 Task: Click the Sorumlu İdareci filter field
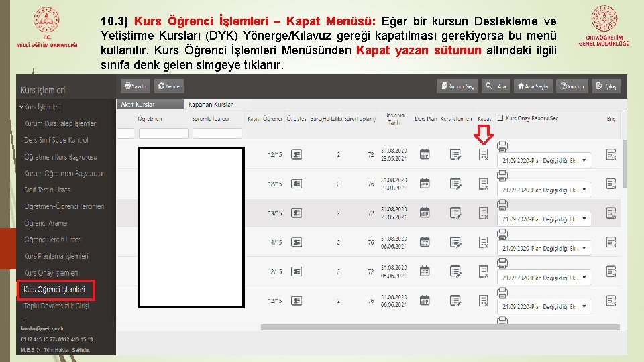pyautogui.click(x=217, y=133)
